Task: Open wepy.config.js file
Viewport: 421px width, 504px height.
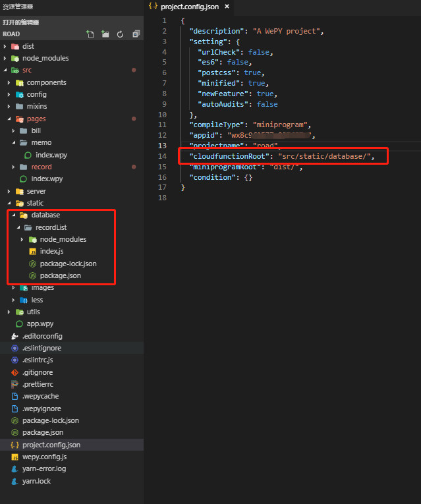Action: (x=44, y=457)
